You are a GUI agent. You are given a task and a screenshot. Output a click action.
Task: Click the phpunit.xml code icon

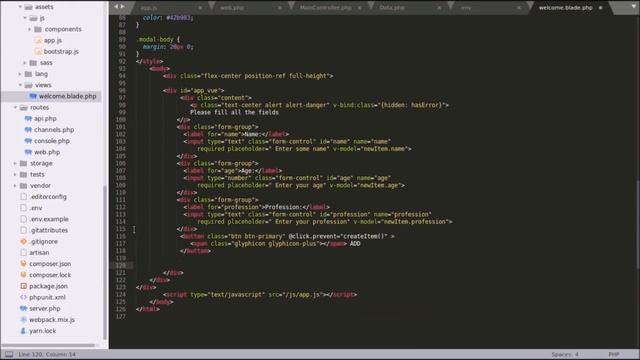tap(23, 297)
